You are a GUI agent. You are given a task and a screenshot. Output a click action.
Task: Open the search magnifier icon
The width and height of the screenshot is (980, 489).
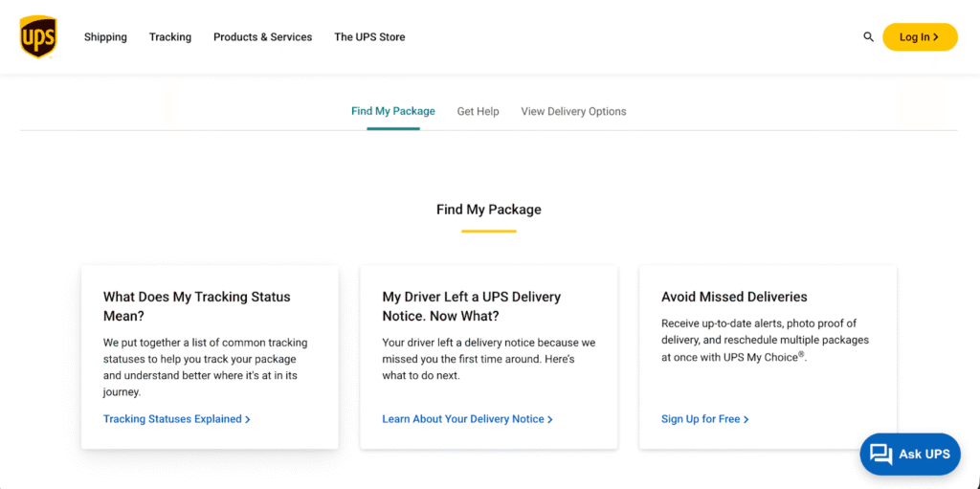869,37
